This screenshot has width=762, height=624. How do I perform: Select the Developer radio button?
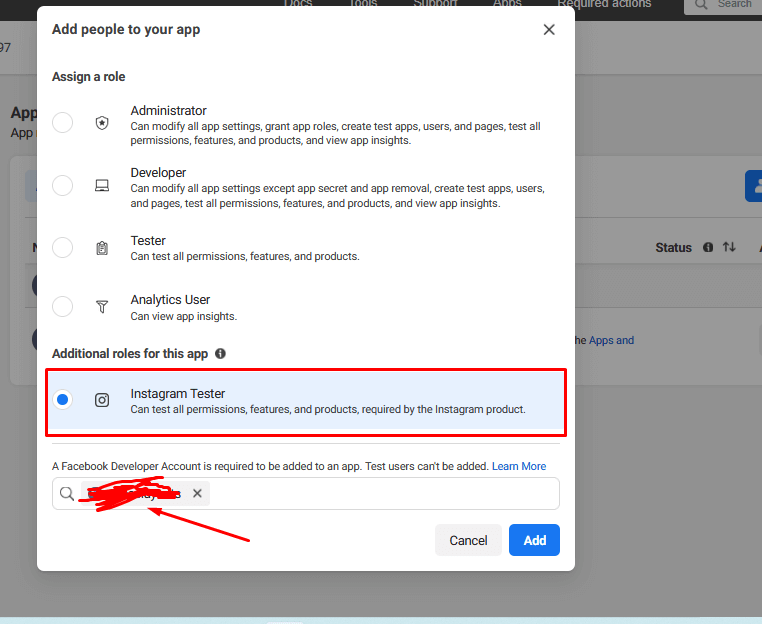pyautogui.click(x=63, y=185)
